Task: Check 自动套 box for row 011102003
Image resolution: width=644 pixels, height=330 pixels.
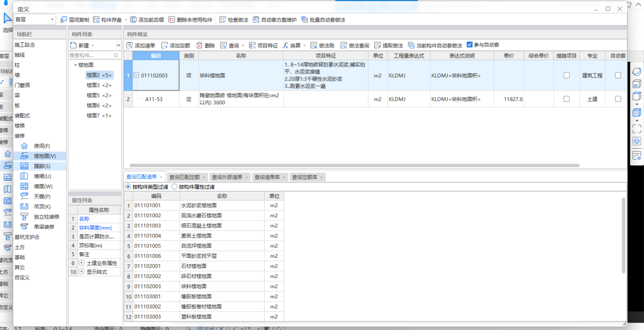Action: 618,76
